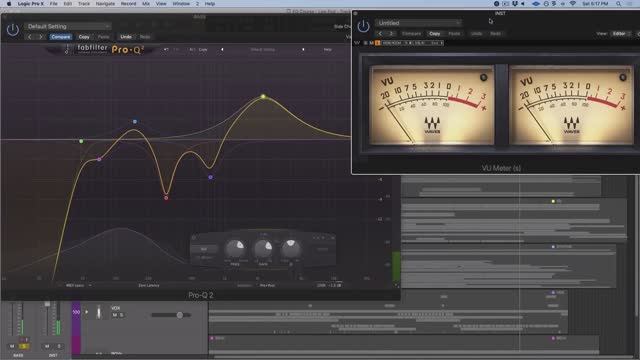Open the Mix menu

[146, 4]
